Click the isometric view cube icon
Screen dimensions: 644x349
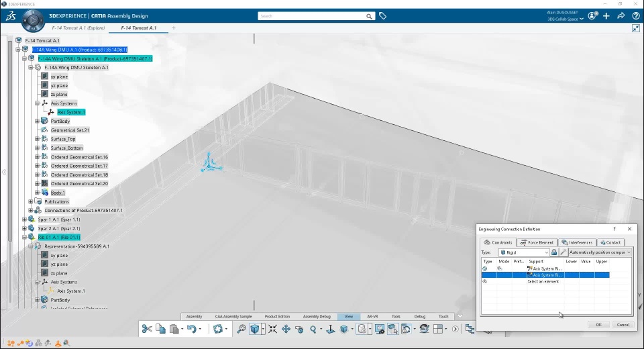click(344, 329)
